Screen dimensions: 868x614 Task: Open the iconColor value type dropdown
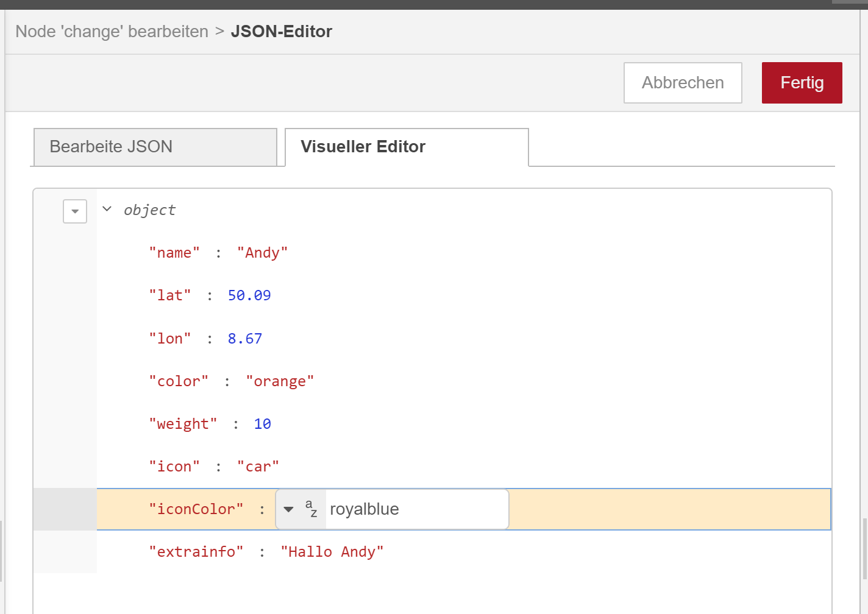(x=289, y=509)
